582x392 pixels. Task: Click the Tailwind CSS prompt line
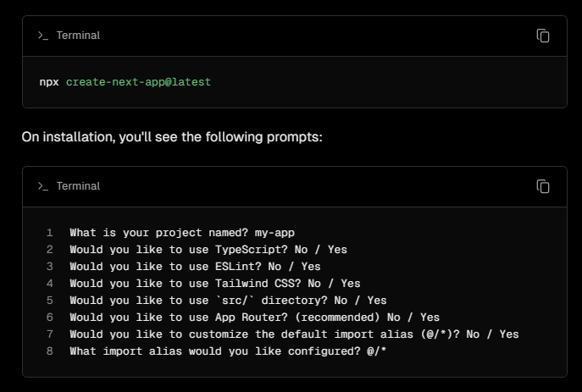point(215,284)
